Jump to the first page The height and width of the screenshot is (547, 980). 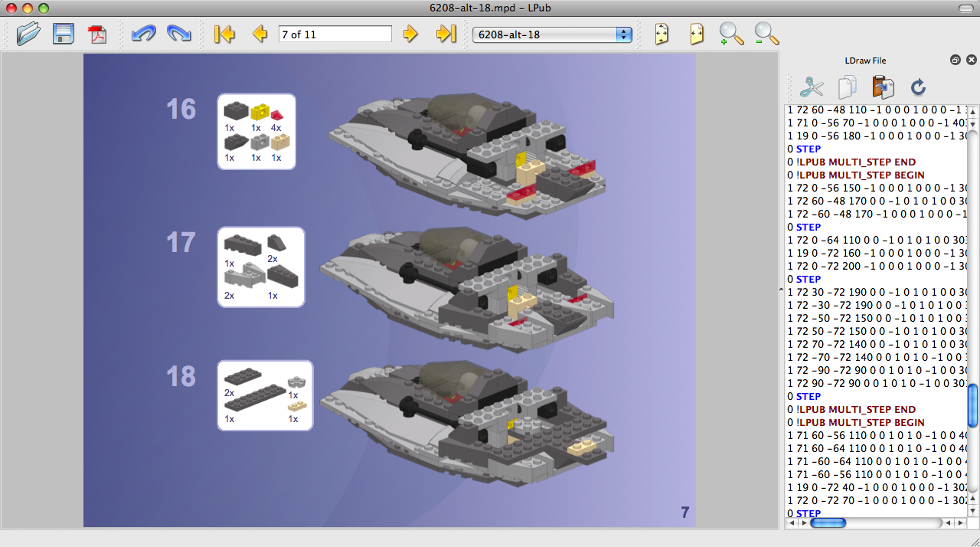coord(224,34)
